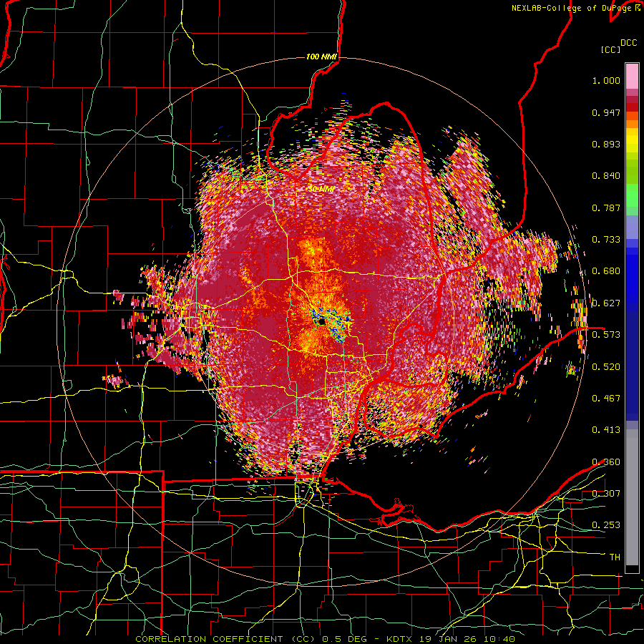Click the 0.840 legend value

606,176
